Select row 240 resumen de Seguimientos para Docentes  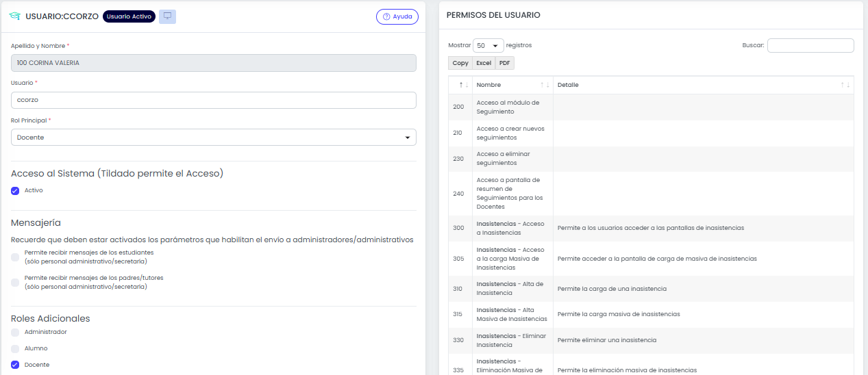click(651, 194)
